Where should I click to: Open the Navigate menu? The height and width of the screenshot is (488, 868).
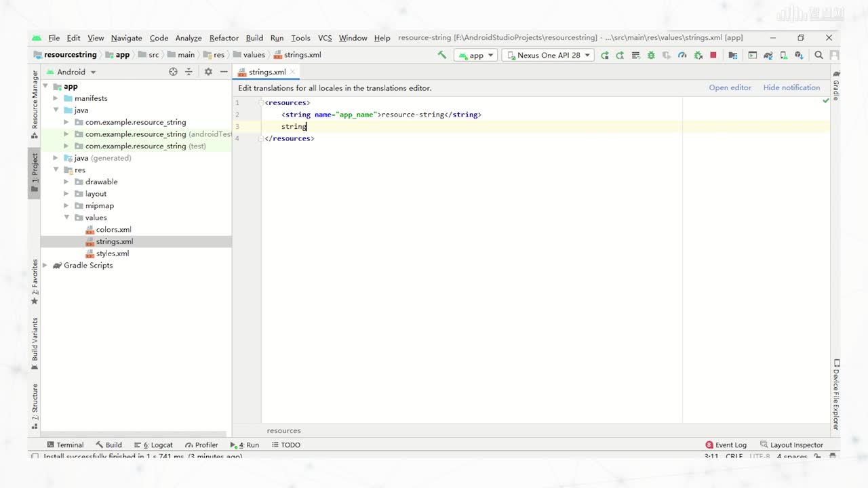[127, 38]
